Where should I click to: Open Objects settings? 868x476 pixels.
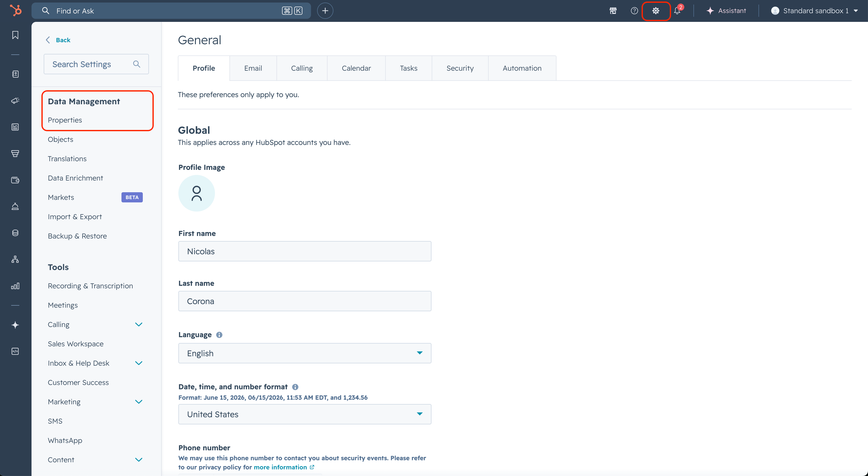tap(60, 139)
